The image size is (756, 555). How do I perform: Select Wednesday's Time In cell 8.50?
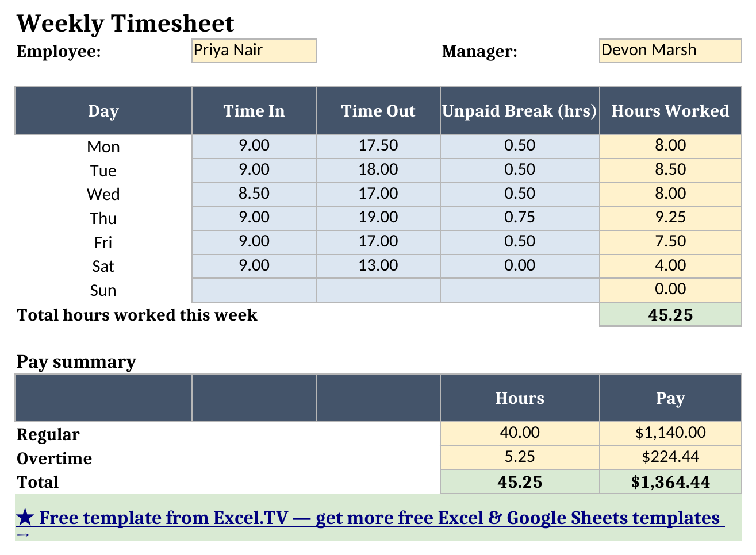(x=254, y=194)
